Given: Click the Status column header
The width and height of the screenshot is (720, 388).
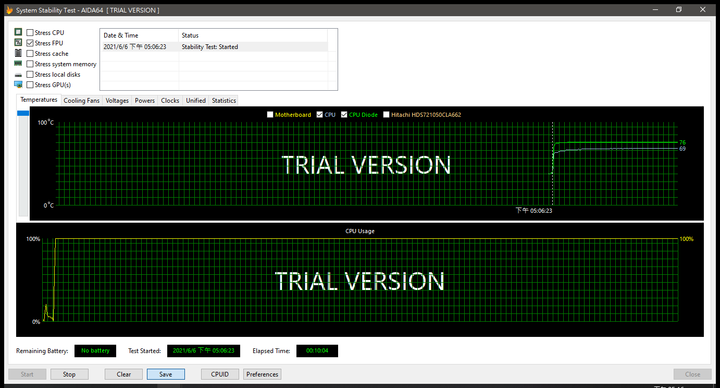Looking at the screenshot, I should tap(253, 35).
